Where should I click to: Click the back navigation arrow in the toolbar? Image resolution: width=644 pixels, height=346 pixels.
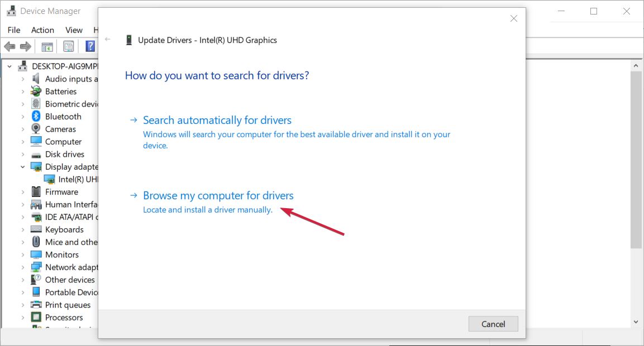(9, 46)
